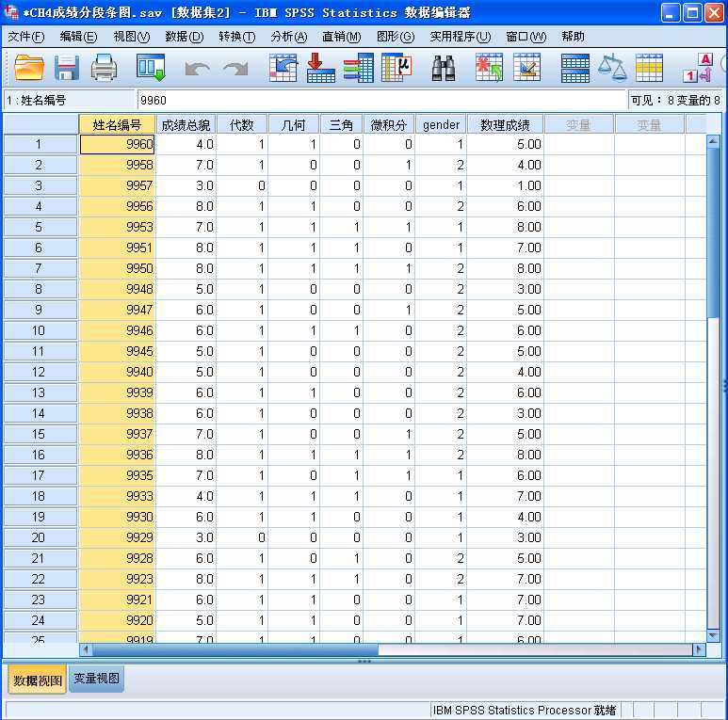This screenshot has width=728, height=720.
Task: Click the horizontal scrollbar right arrow
Action: [x=699, y=649]
